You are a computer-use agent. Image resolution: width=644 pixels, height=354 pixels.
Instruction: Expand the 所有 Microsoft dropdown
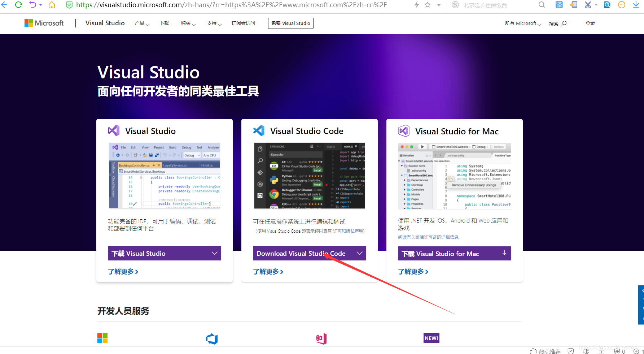[x=523, y=23]
